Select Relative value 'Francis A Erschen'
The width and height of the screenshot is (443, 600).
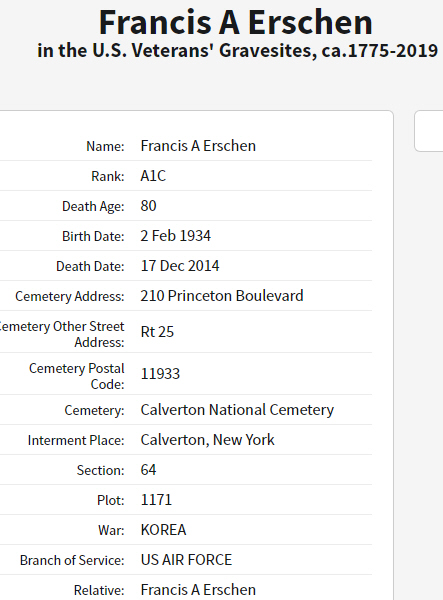(198, 590)
